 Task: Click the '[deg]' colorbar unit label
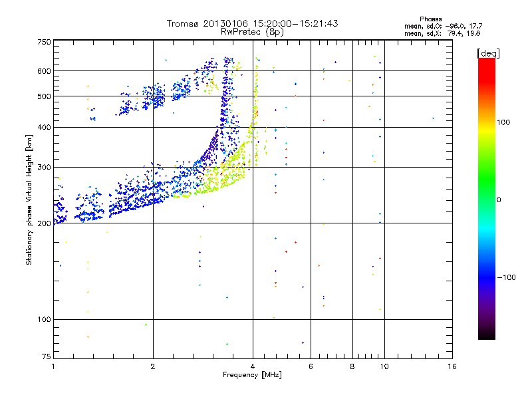point(488,53)
